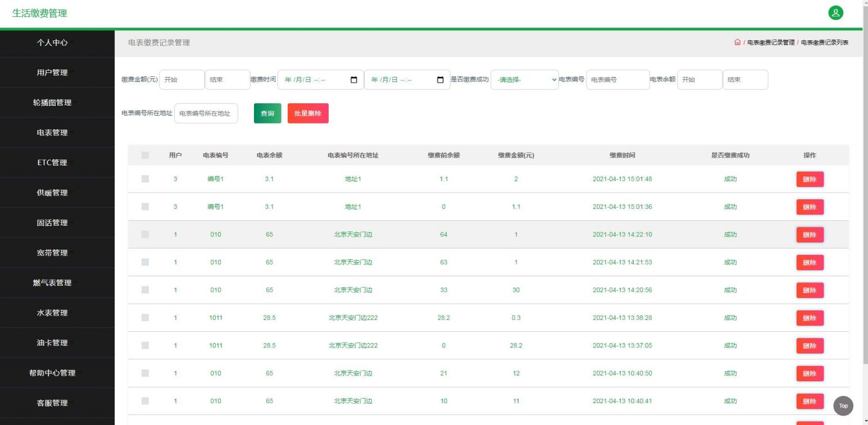Delete record dated 2021-04-13 14:21:53
The image size is (868, 425).
coord(810,262)
